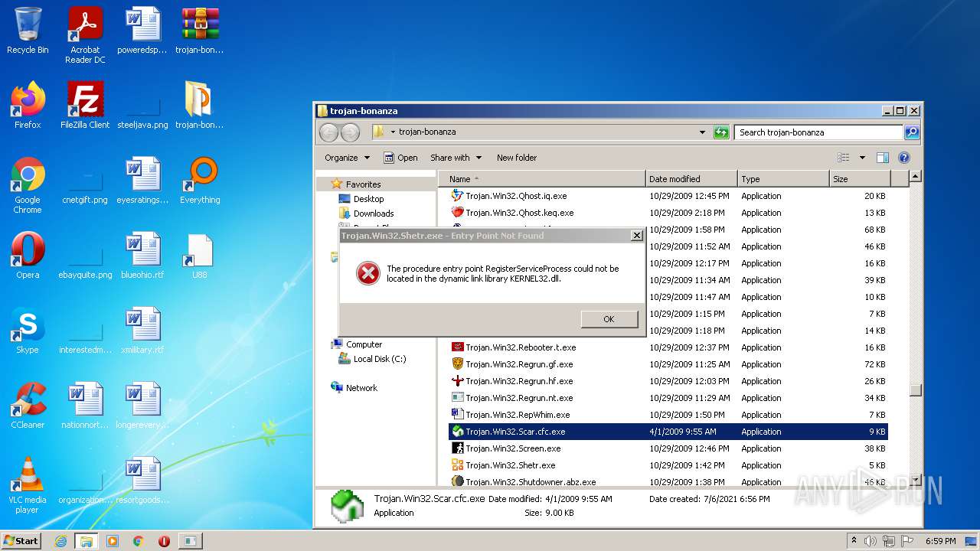980x551 pixels.
Task: Select the U88 file on desktop
Action: [x=200, y=256]
